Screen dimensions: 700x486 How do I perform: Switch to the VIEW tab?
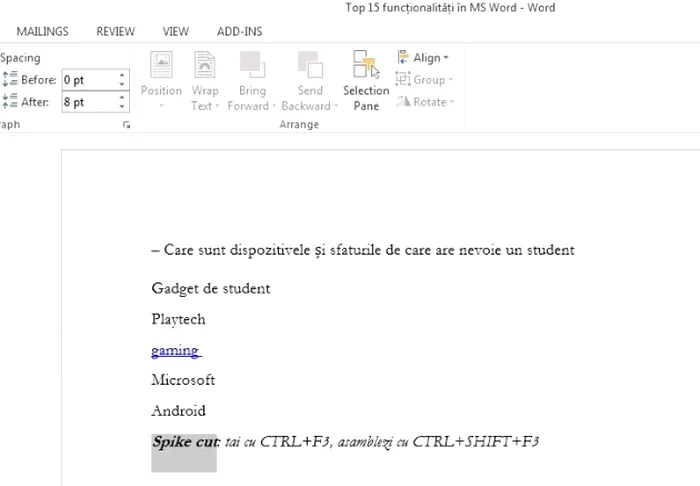click(x=175, y=32)
